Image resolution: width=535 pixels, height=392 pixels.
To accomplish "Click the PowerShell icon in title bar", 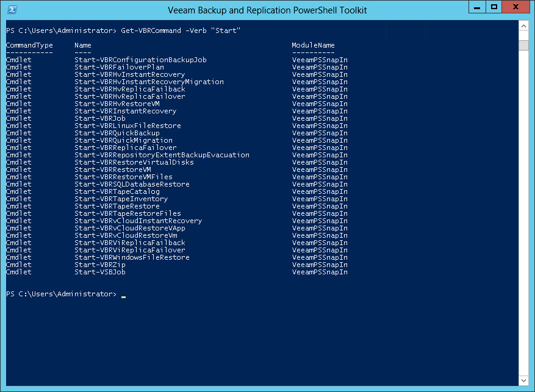I will click(x=12, y=10).
